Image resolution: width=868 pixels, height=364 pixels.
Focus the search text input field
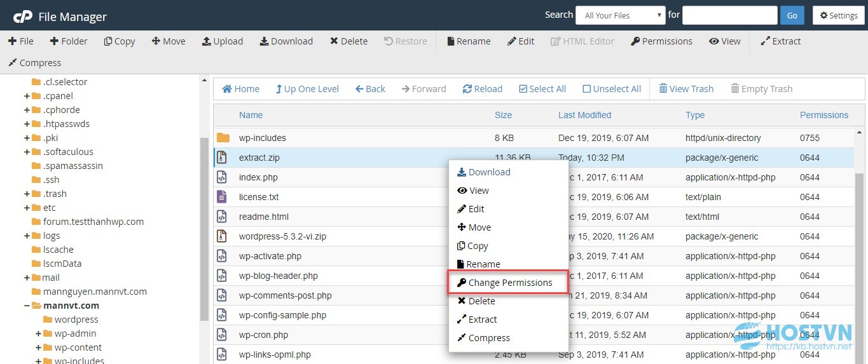(730, 15)
